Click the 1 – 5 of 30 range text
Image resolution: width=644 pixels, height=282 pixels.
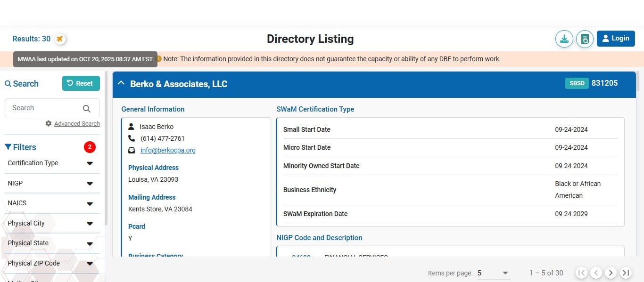tap(546, 273)
